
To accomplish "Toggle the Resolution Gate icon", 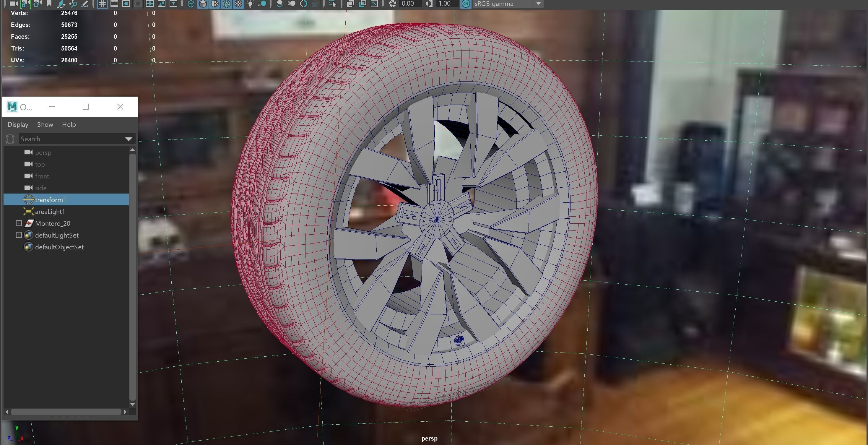I will pyautogui.click(x=126, y=4).
